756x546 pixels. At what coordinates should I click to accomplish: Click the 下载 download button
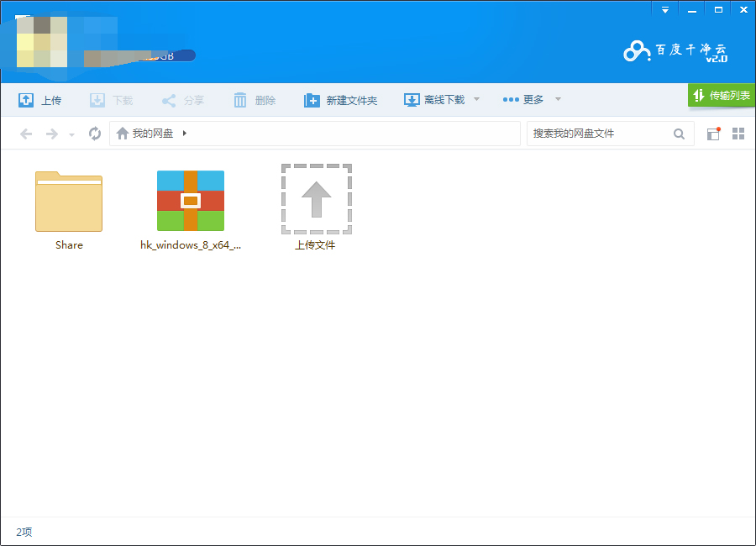click(112, 100)
